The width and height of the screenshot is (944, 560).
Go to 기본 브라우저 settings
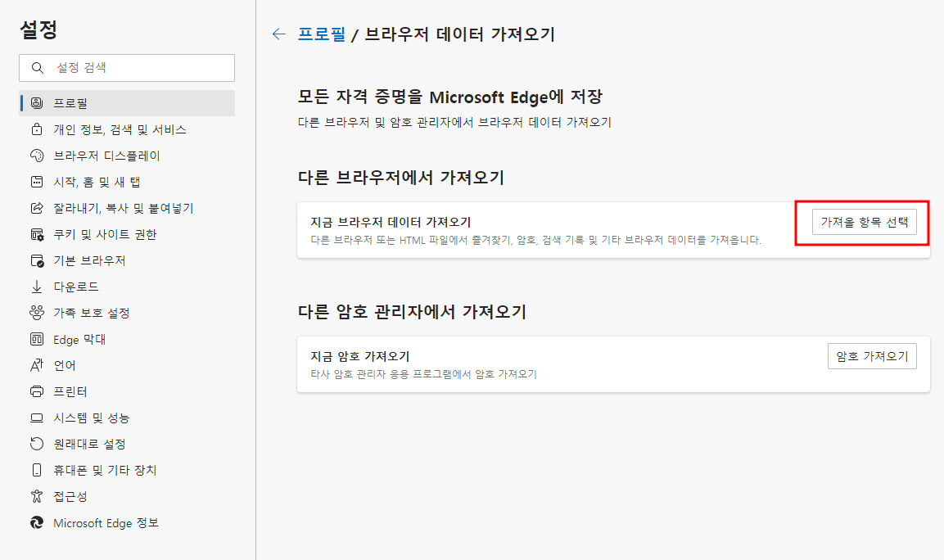pyautogui.click(x=127, y=260)
